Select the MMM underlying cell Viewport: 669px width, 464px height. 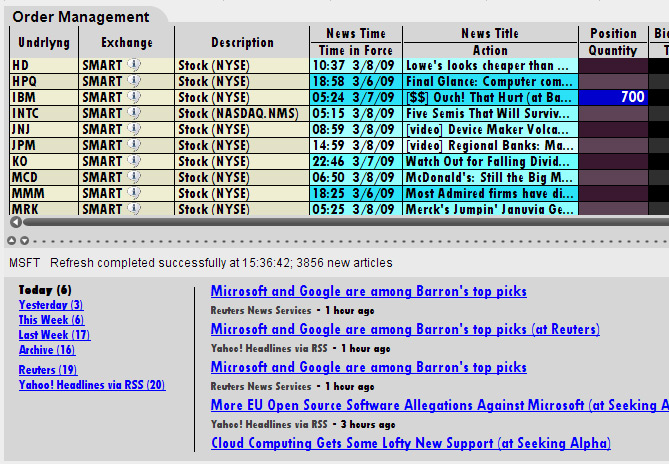coord(44,193)
